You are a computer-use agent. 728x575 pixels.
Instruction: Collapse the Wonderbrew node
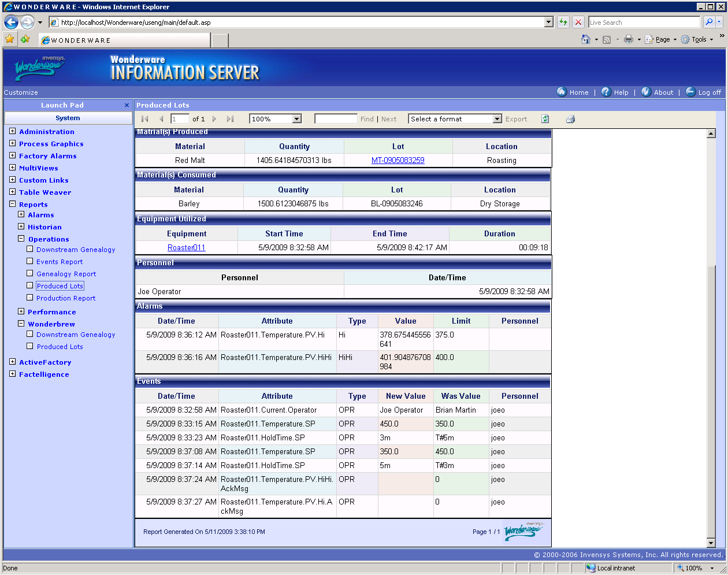pyautogui.click(x=21, y=324)
